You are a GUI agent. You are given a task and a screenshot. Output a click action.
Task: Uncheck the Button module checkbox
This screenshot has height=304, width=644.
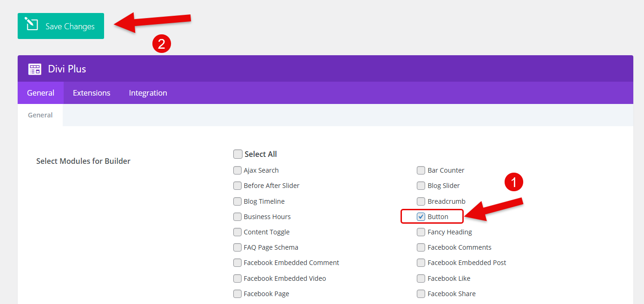(x=421, y=217)
